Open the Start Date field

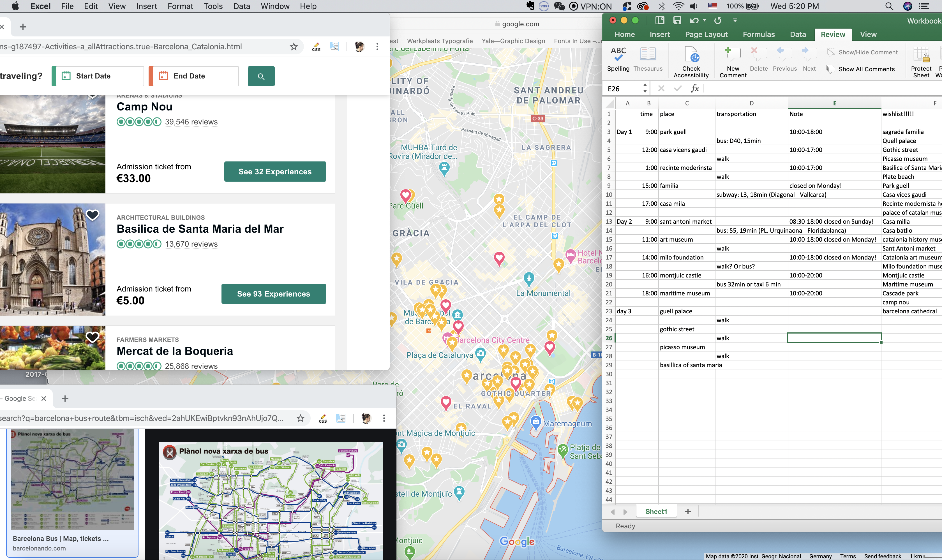(98, 76)
